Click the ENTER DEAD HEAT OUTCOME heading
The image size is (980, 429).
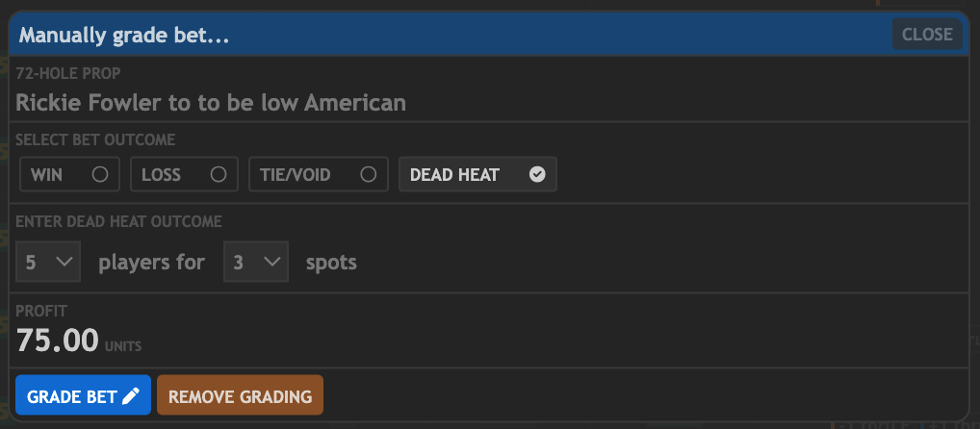point(118,221)
